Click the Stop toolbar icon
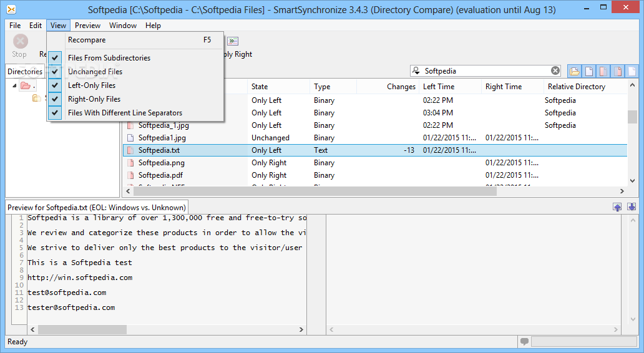 [20, 41]
